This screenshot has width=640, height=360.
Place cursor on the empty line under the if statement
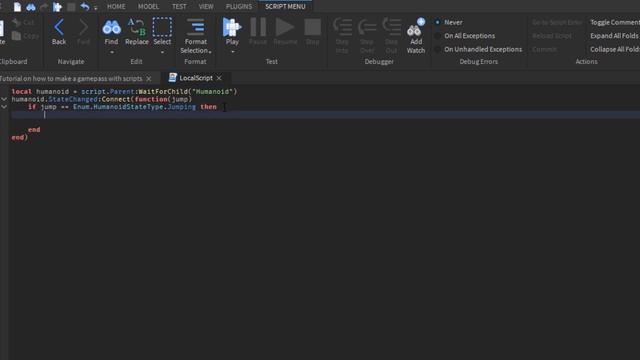tap(326, 115)
